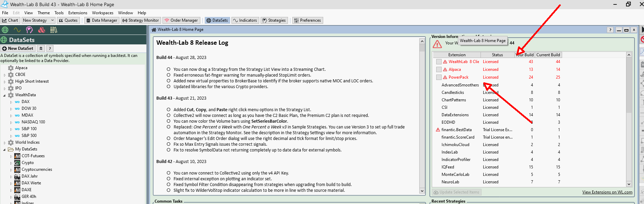
Task: Expand the S&P 500 dataset
Action: pyautogui.click(x=11, y=136)
